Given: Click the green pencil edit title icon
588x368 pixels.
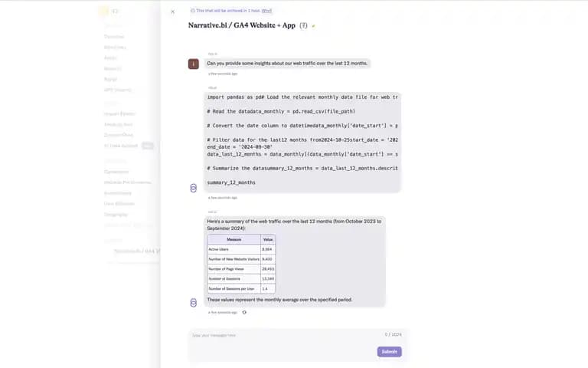Looking at the screenshot, I should coord(314,26).
